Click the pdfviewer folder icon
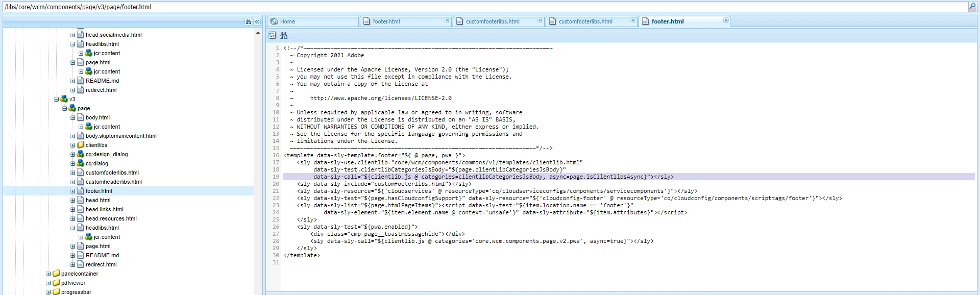 tap(56, 283)
